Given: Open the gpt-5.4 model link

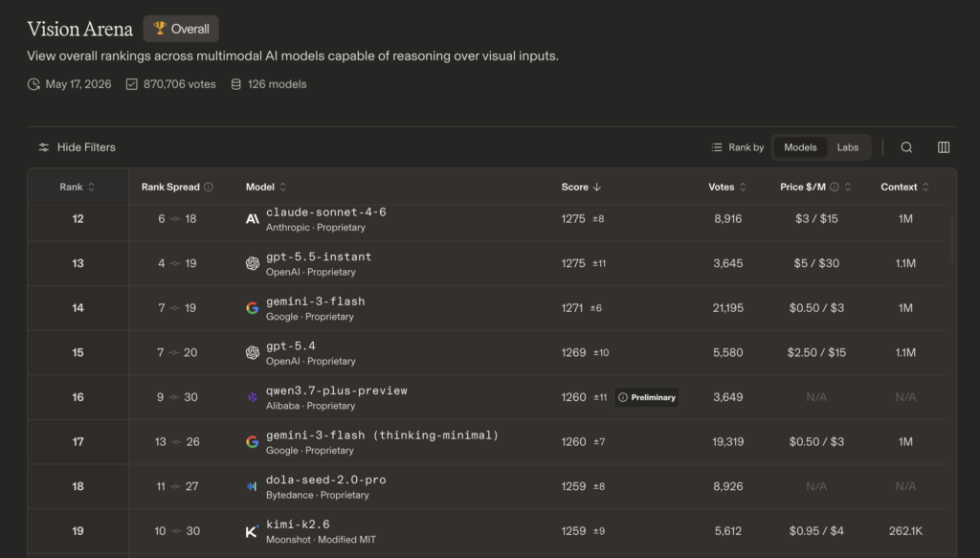Looking at the screenshot, I should pyautogui.click(x=291, y=346).
